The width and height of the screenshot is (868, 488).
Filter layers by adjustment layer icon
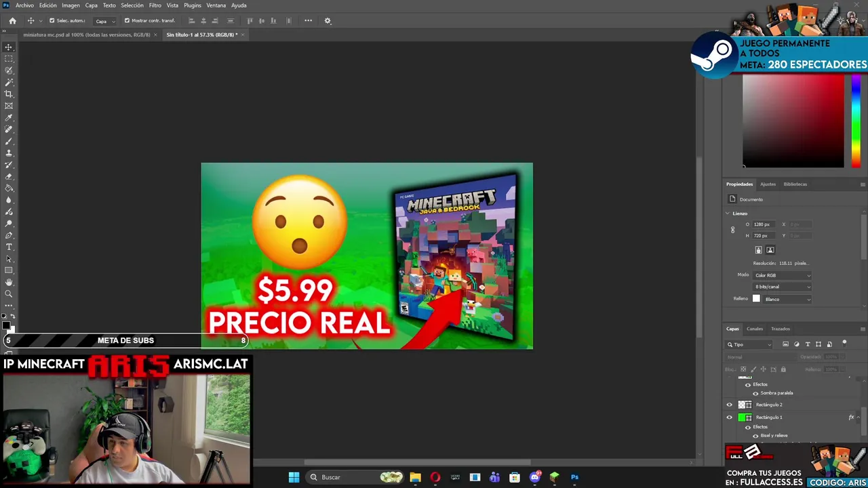pos(797,344)
